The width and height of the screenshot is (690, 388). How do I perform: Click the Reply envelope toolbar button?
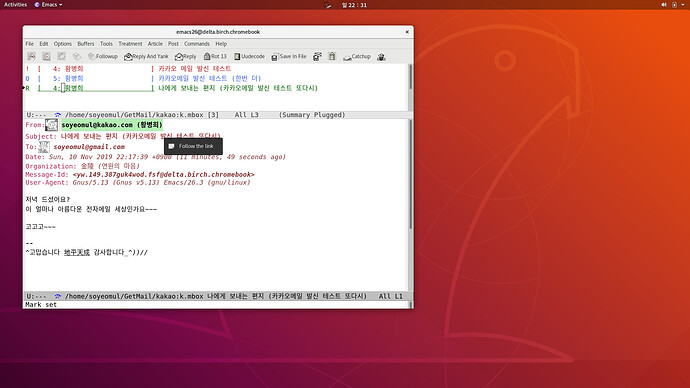[x=185, y=56]
